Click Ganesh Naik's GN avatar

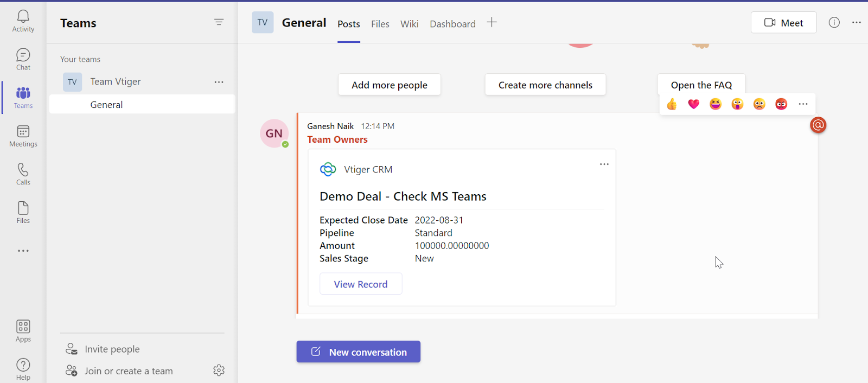point(274,133)
